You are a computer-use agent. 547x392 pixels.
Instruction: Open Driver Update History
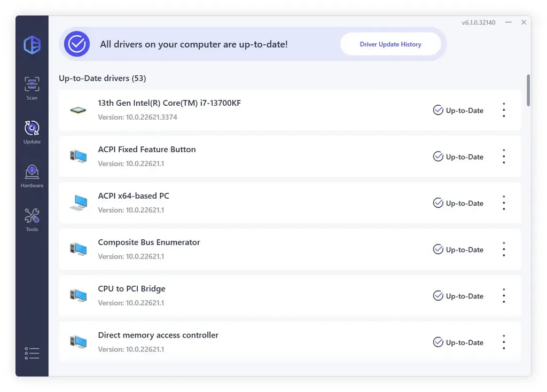click(390, 44)
